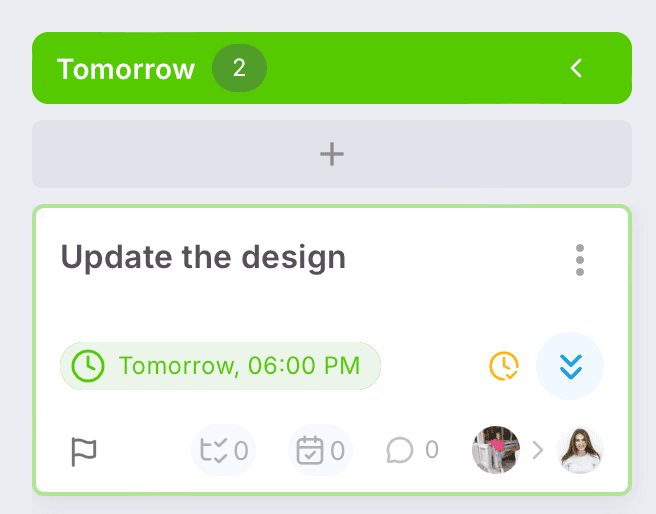The image size is (656, 514).
Task: Click the arrow between the two avatars
Action: pyautogui.click(x=538, y=450)
